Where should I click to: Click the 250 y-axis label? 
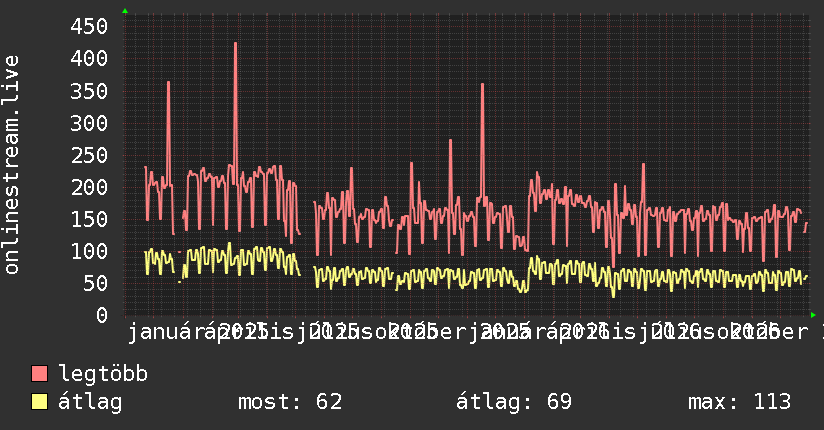(x=89, y=155)
